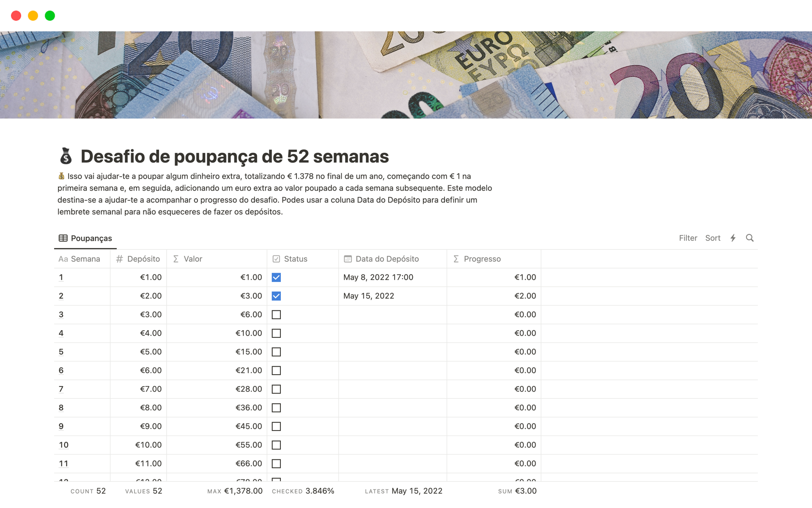
Task: Toggle the Status checkbox for week 3
Action: coord(277,314)
